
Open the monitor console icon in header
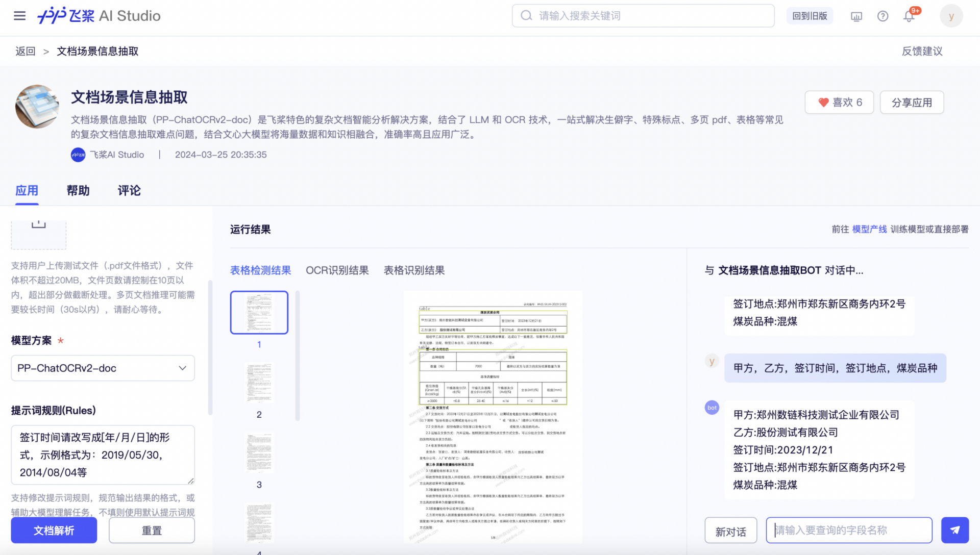(856, 16)
